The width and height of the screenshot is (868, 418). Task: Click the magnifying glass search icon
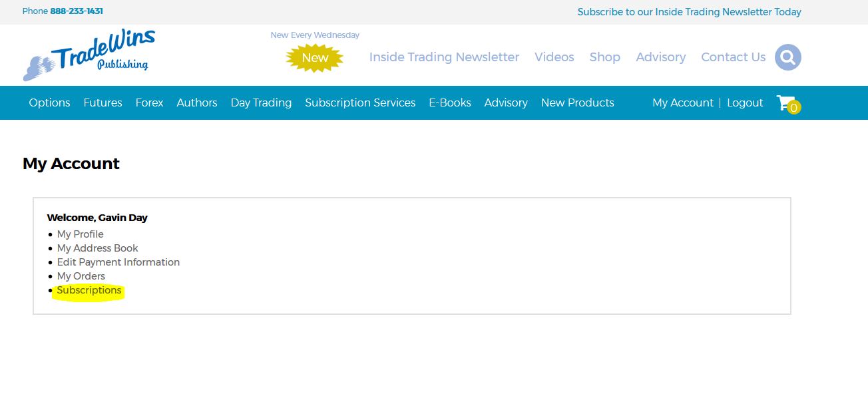click(x=787, y=57)
